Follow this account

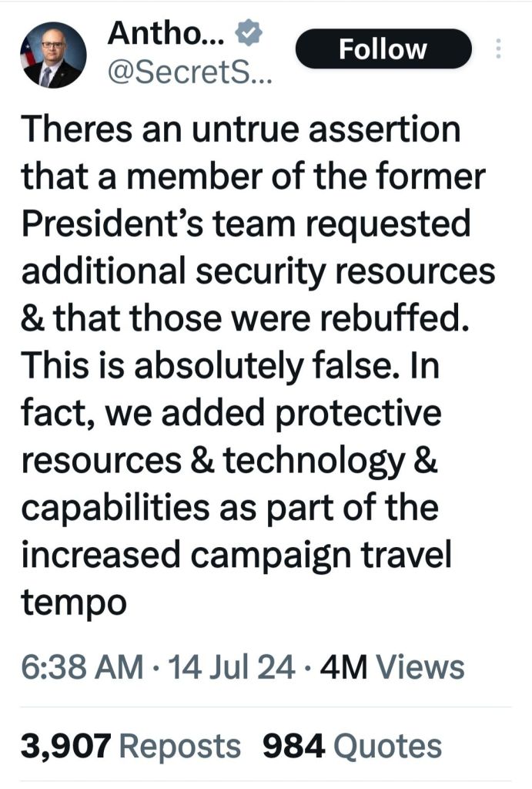pos(383,49)
